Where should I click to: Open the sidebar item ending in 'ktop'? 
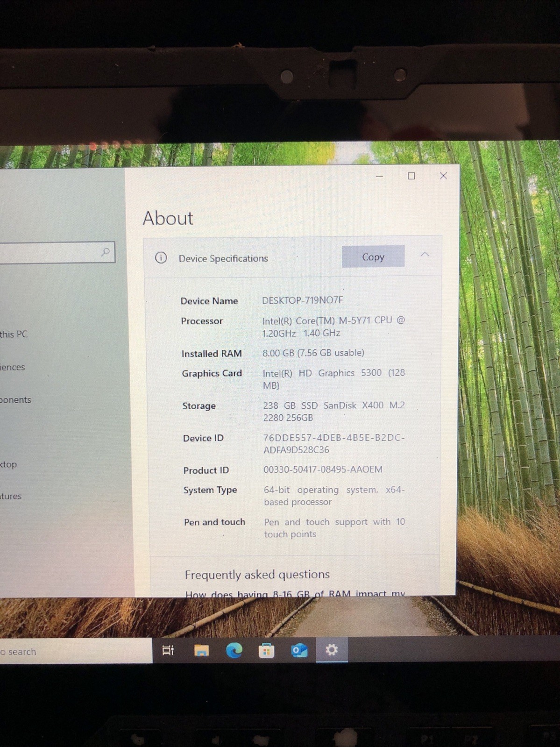pyautogui.click(x=8, y=464)
